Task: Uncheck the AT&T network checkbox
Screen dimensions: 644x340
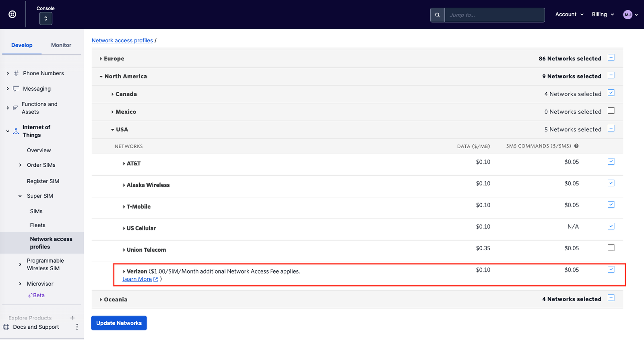Action: click(x=611, y=162)
